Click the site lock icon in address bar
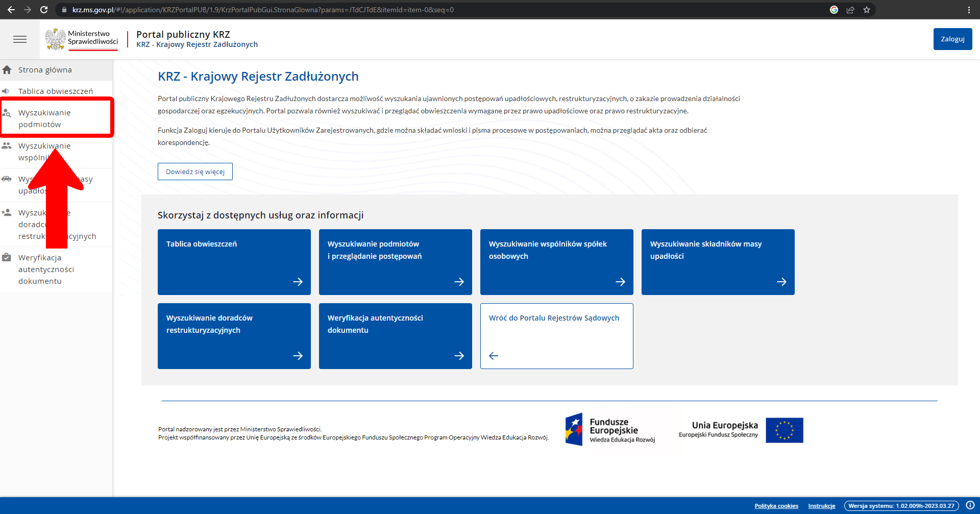 point(64,10)
